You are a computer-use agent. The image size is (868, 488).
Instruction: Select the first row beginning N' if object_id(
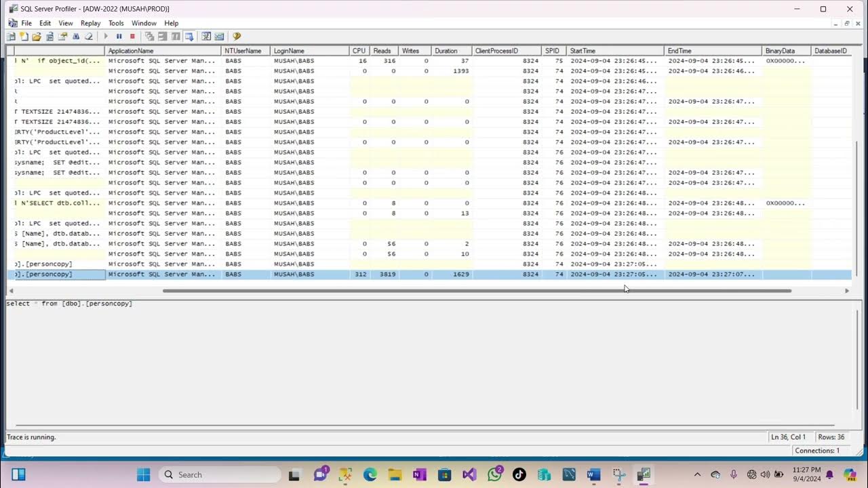[429, 61]
